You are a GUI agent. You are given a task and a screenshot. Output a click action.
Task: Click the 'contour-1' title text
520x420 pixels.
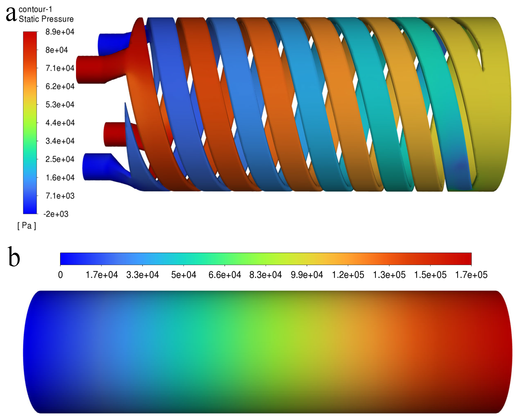(x=35, y=9)
